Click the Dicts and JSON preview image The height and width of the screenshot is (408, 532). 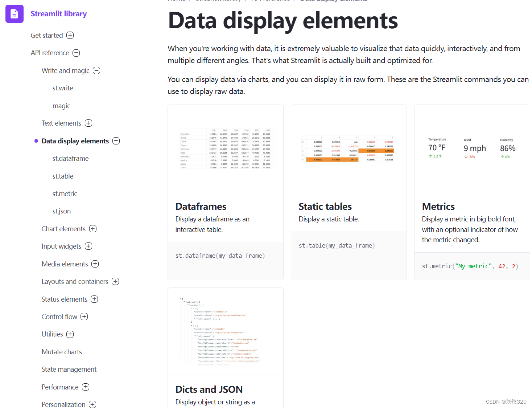226,331
